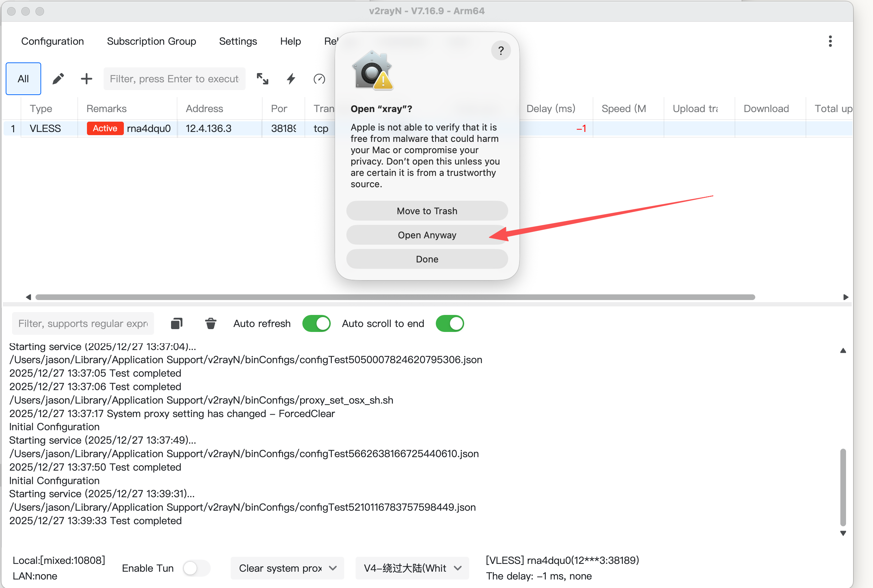The image size is (873, 588).
Task: Click the tcp transport cell
Action: [x=321, y=128]
